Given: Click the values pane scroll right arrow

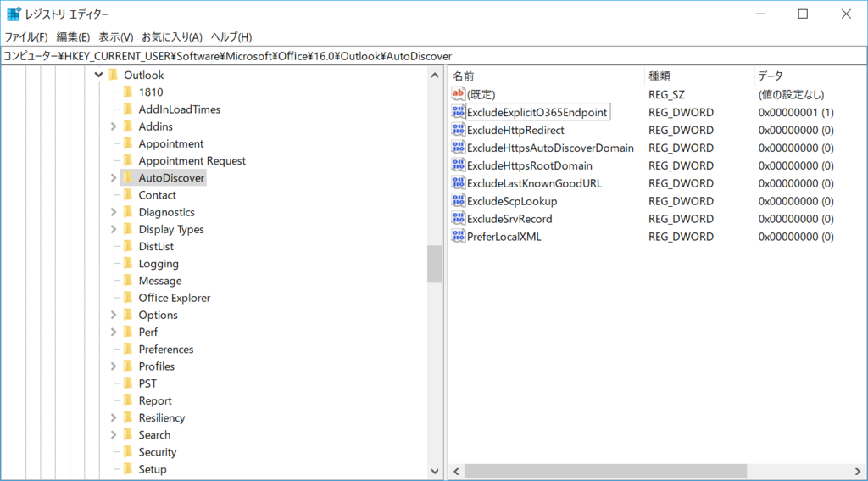Looking at the screenshot, I should tap(859, 472).
